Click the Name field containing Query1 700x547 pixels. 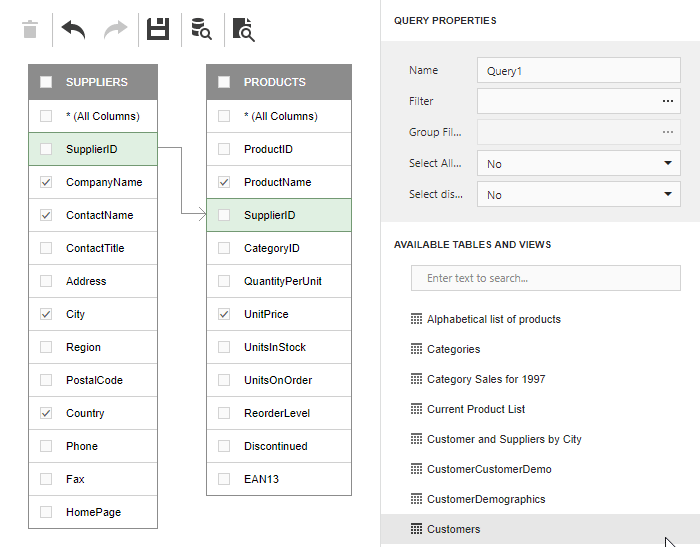point(578,71)
